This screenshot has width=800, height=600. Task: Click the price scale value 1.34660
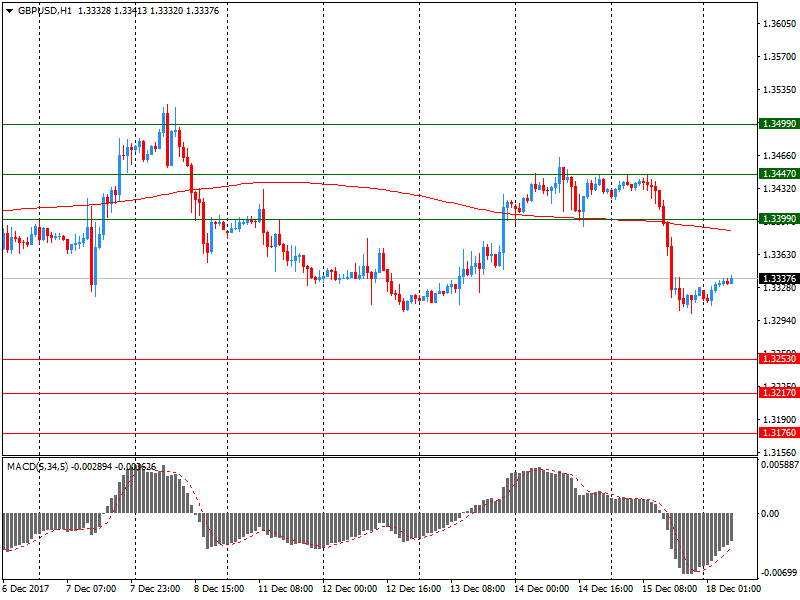point(779,156)
